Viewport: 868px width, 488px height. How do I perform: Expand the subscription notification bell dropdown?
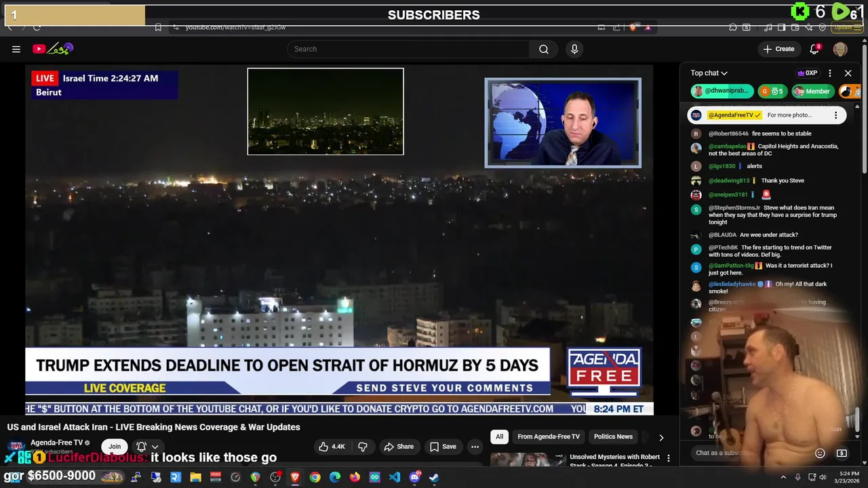point(147,447)
